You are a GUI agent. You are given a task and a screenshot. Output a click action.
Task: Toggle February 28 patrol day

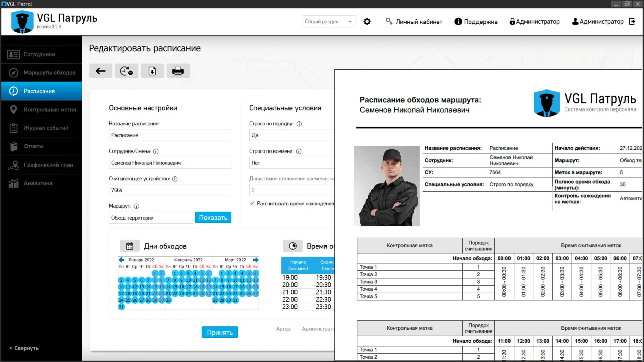[x=168, y=300]
